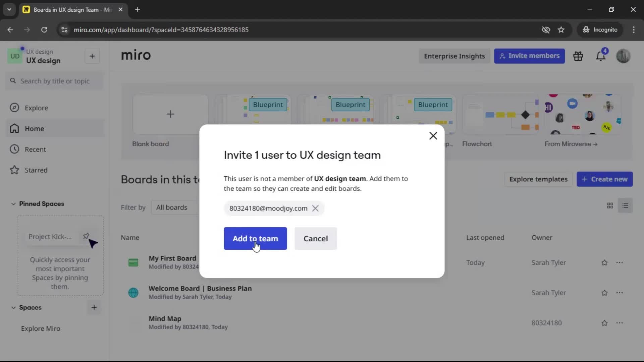Open user profile avatar menu

pyautogui.click(x=623, y=56)
